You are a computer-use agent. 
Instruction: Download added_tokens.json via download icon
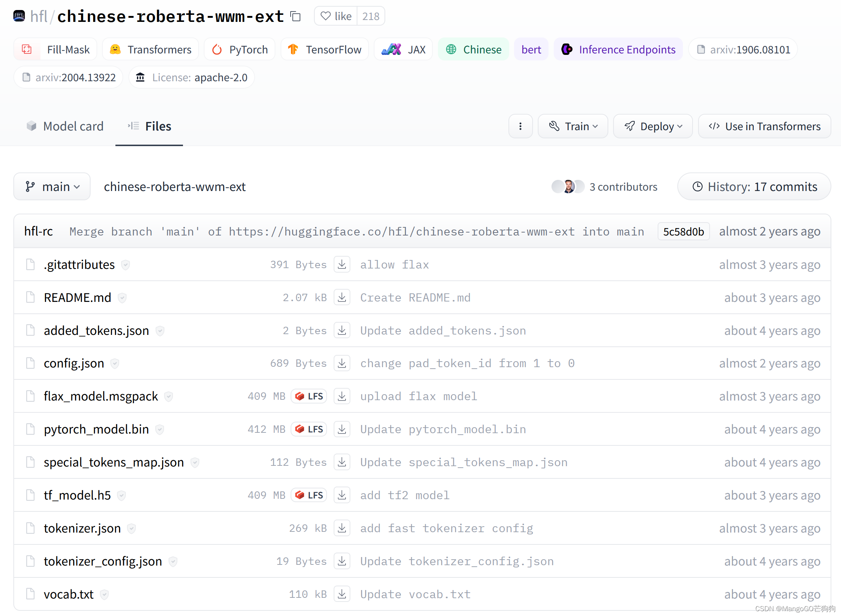point(342,330)
